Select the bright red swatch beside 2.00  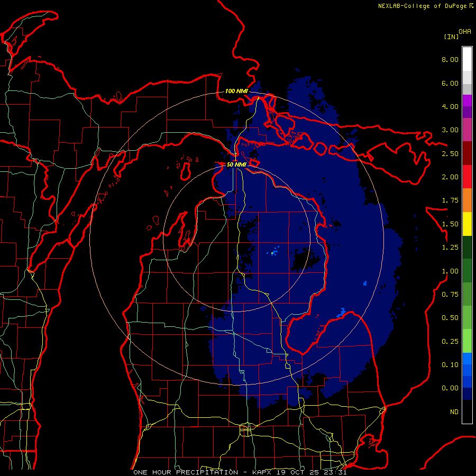pos(467,177)
